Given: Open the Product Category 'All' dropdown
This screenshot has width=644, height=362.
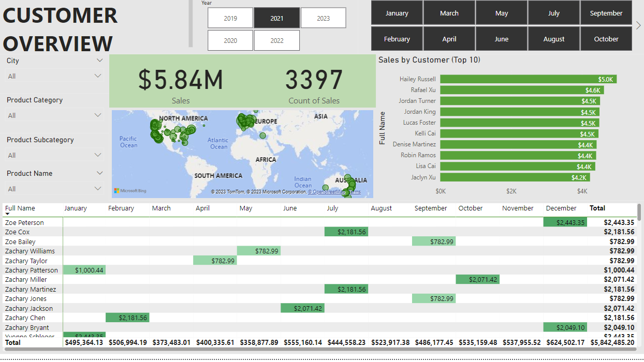Looking at the screenshot, I should pyautogui.click(x=55, y=115).
